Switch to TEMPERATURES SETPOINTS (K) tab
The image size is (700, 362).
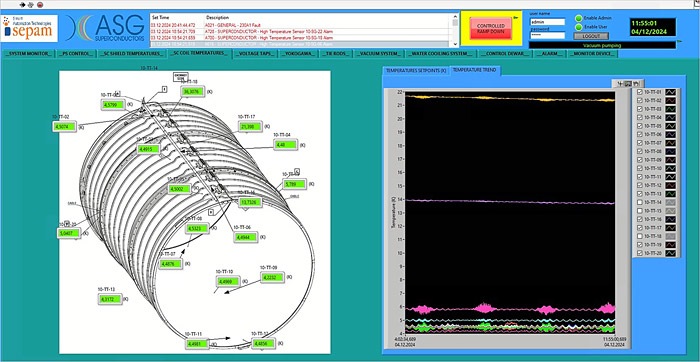point(416,71)
